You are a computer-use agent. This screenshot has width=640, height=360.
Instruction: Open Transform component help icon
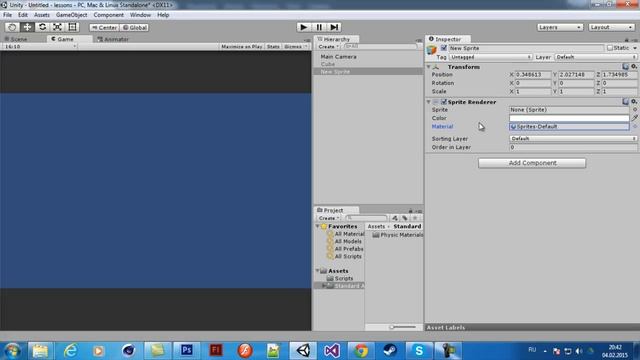(x=625, y=67)
